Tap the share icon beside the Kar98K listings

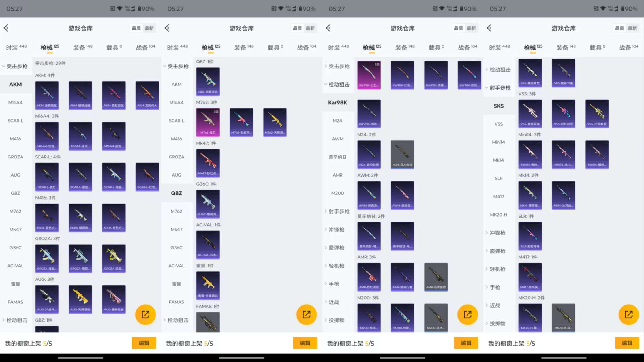(x=467, y=314)
